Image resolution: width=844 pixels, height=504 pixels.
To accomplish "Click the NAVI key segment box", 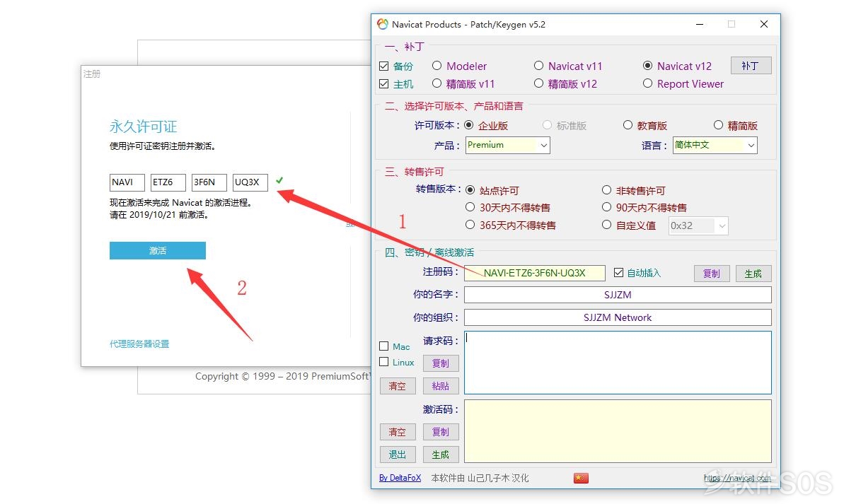I will click(127, 182).
